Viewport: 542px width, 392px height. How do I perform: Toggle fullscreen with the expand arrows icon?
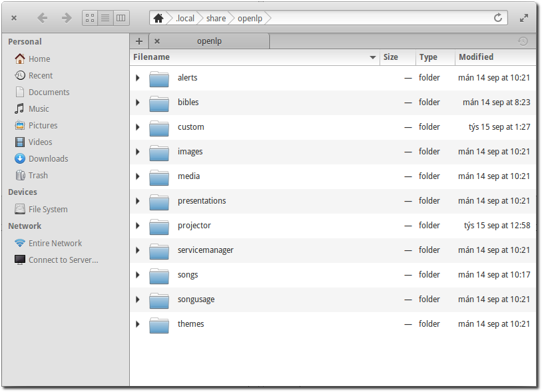pyautogui.click(x=524, y=18)
